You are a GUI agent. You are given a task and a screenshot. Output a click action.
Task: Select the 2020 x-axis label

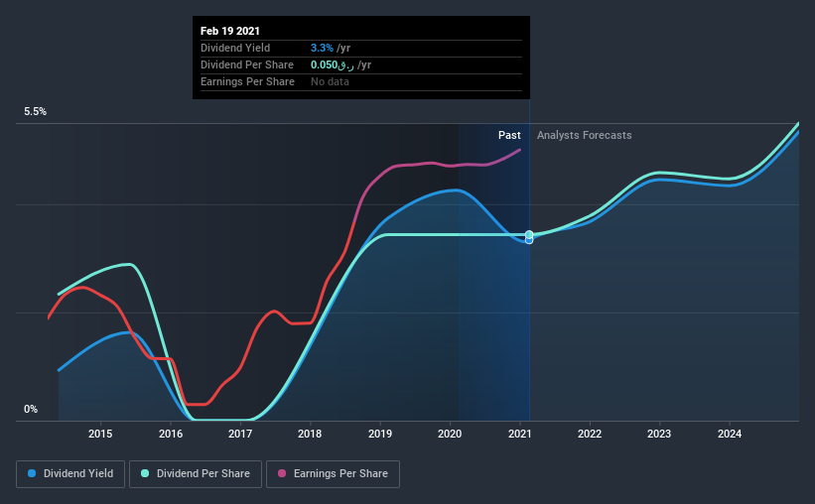pyautogui.click(x=450, y=434)
